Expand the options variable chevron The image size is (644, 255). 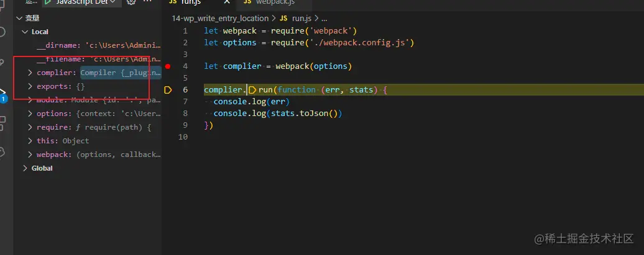click(x=30, y=114)
